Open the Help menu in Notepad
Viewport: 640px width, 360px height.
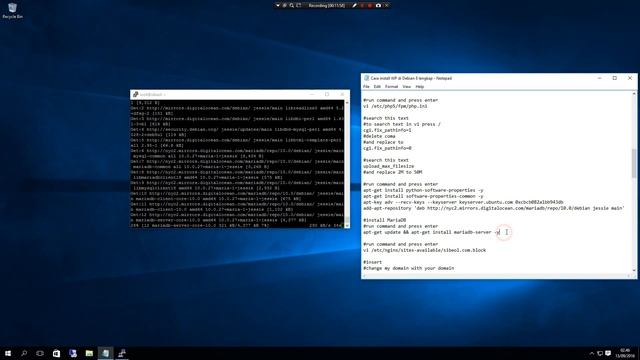click(420, 87)
